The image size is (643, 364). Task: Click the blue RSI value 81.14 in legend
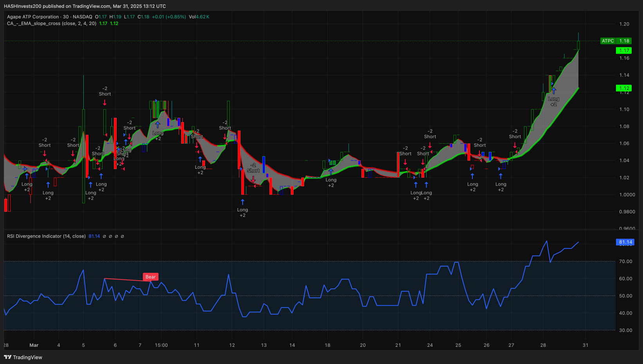coord(94,236)
